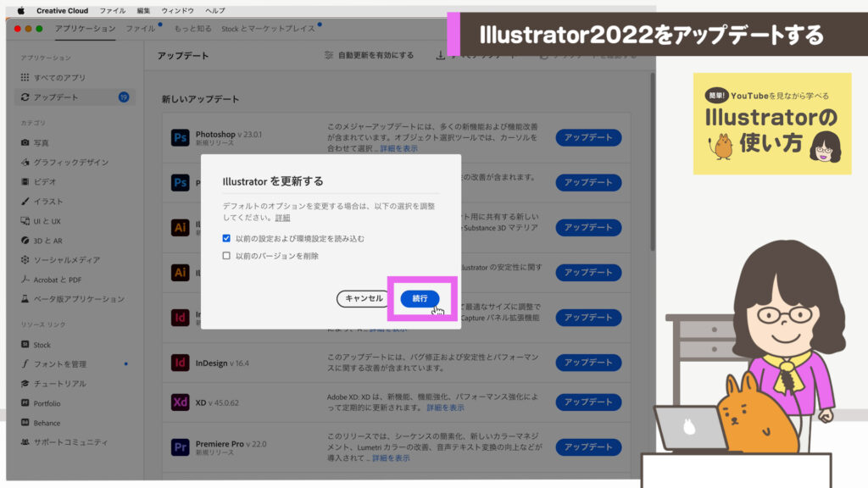Open 詳細を表示 link in Premiere Pro row

391,458
